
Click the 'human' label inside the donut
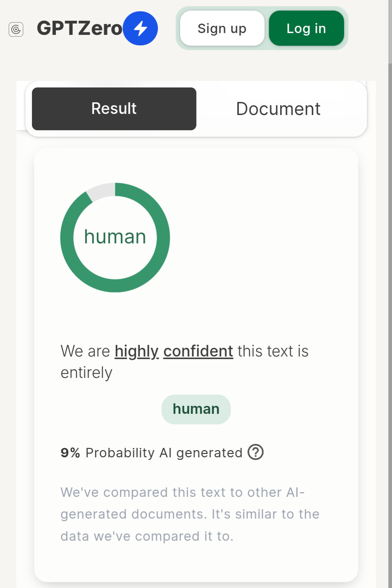point(115,237)
